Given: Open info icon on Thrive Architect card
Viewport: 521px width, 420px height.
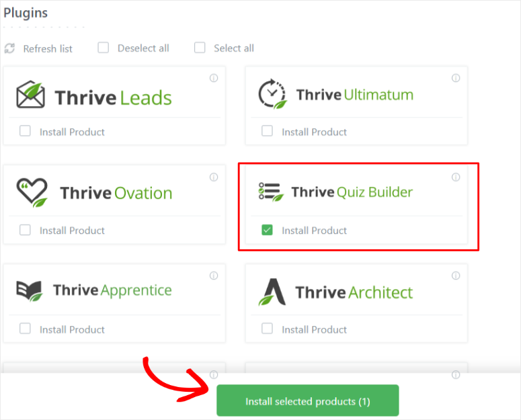Looking at the screenshot, I should tap(456, 276).
